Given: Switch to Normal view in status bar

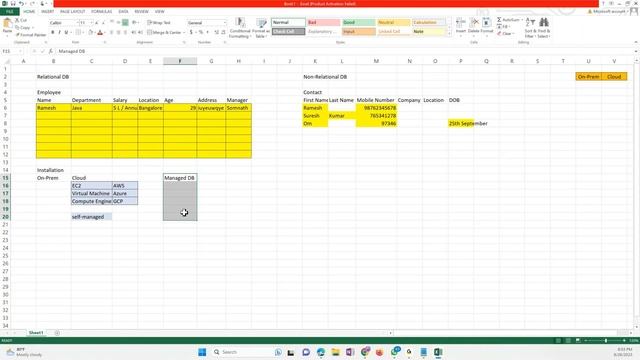Looking at the screenshot, I should tap(558, 340).
